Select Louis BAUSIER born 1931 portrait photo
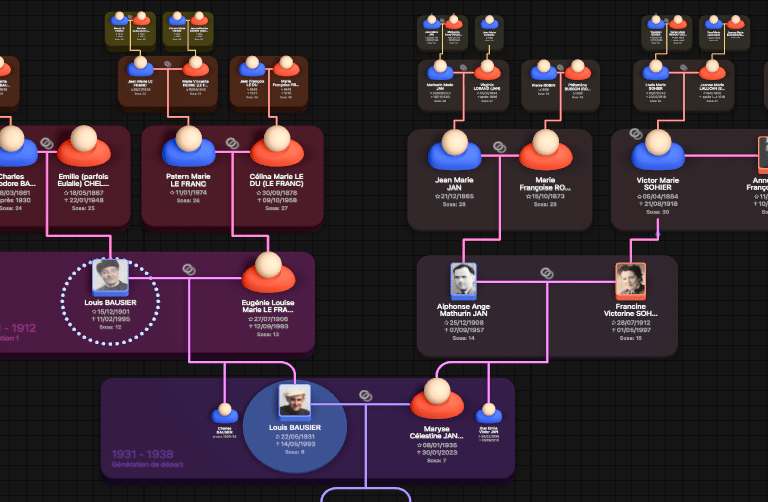Image resolution: width=768 pixels, height=502 pixels. [x=295, y=402]
